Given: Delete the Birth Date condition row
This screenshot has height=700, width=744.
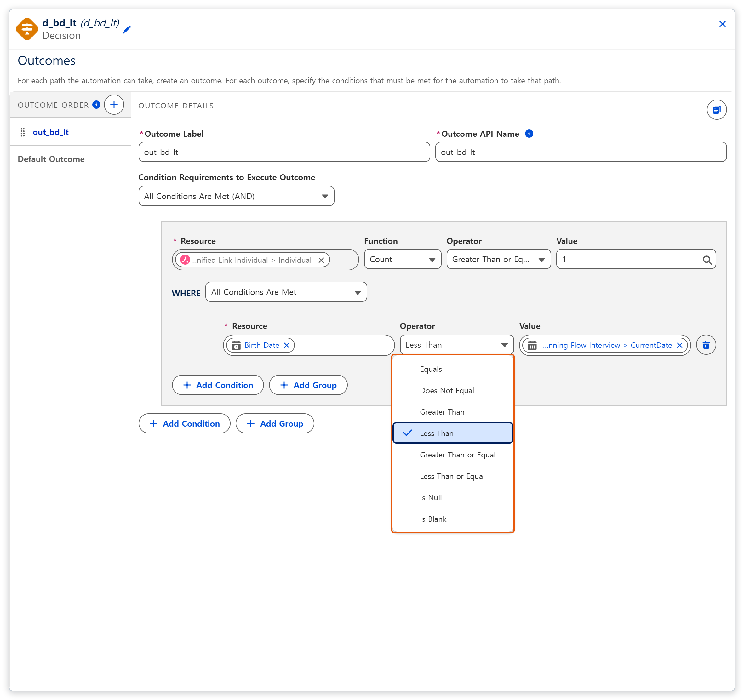Looking at the screenshot, I should pyautogui.click(x=706, y=345).
